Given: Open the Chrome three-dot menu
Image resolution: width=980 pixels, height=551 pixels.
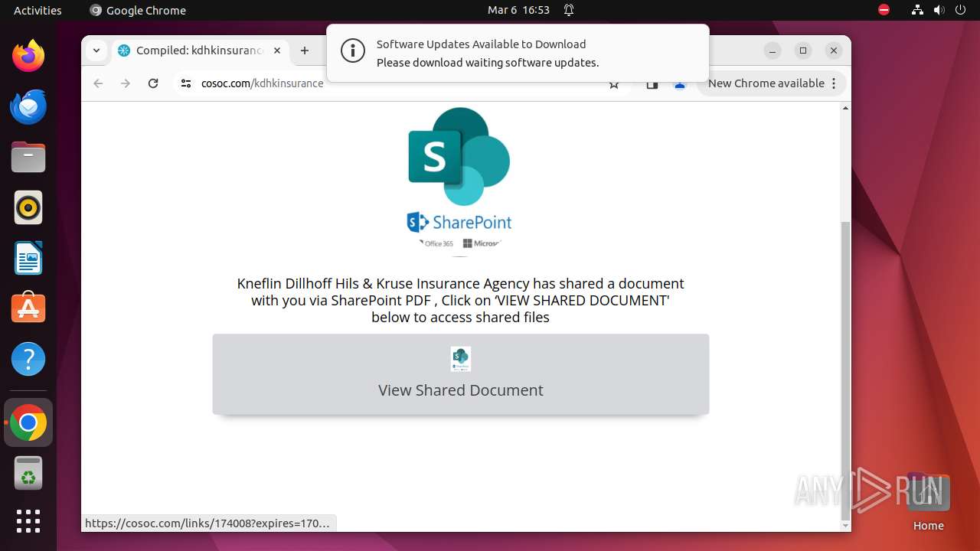Looking at the screenshot, I should click(835, 83).
